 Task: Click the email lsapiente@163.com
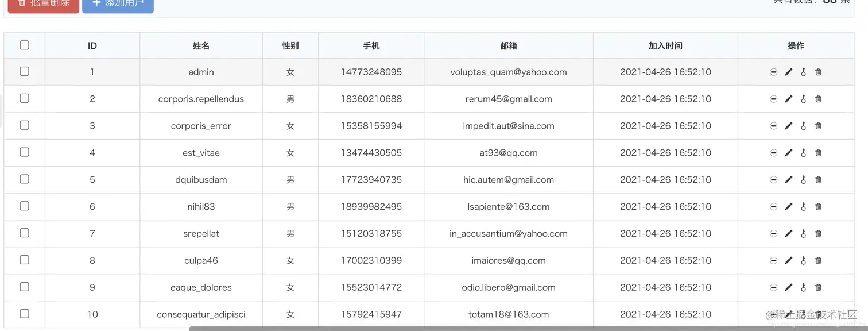coord(509,207)
